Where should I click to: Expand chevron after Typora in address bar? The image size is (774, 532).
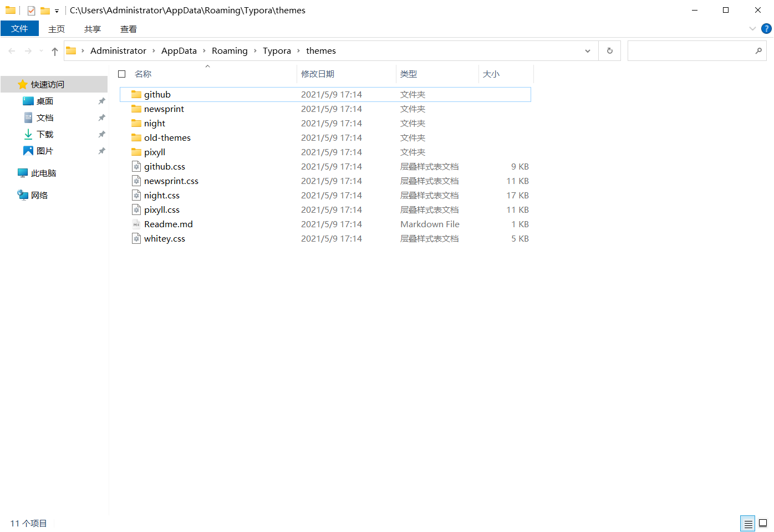coord(298,51)
